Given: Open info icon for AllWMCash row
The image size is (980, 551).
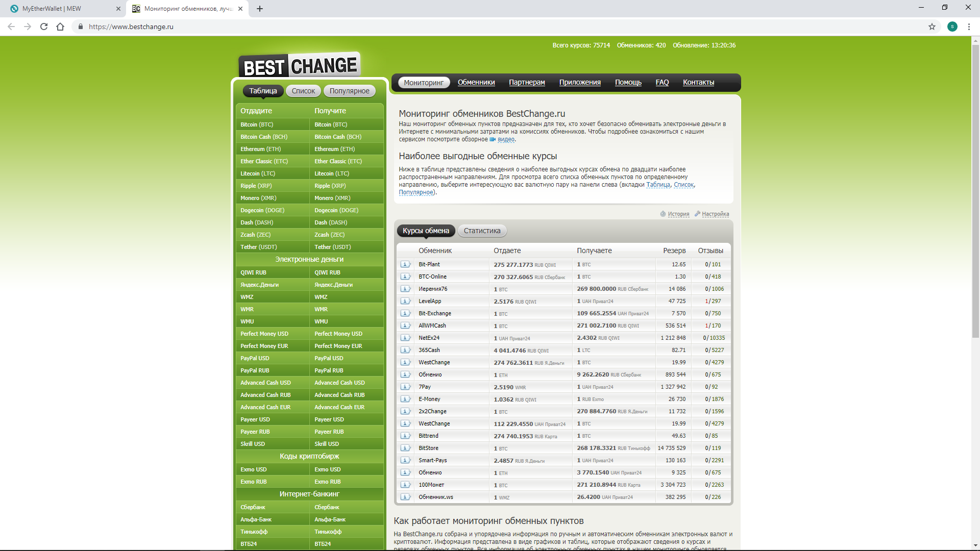Looking at the screenshot, I should coord(406,325).
